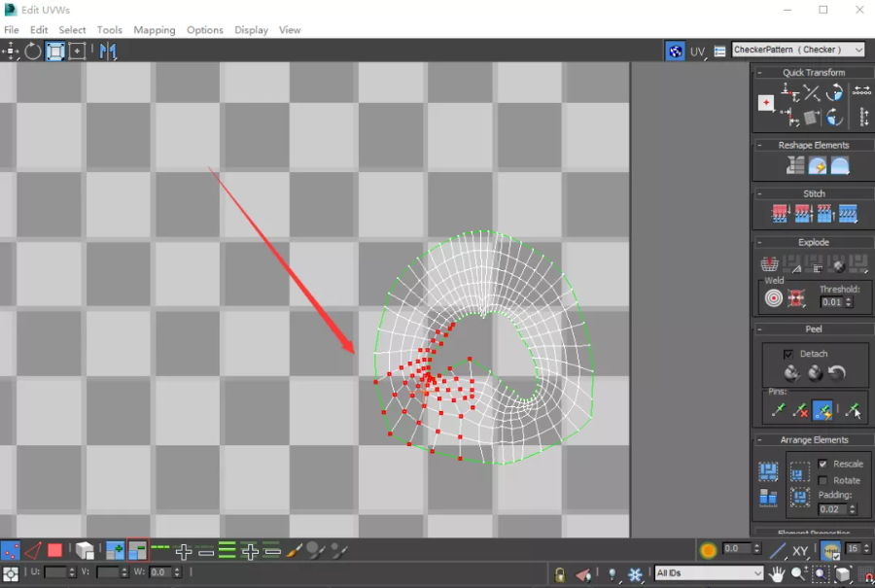This screenshot has height=588, width=875.
Task: Collapse the Quick Transform rollout
Action: (x=814, y=73)
